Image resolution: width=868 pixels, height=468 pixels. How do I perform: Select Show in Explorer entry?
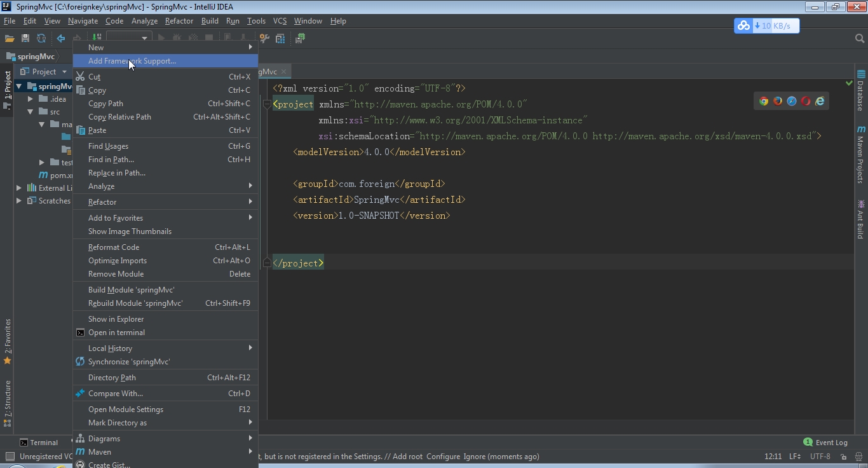pyautogui.click(x=165, y=319)
